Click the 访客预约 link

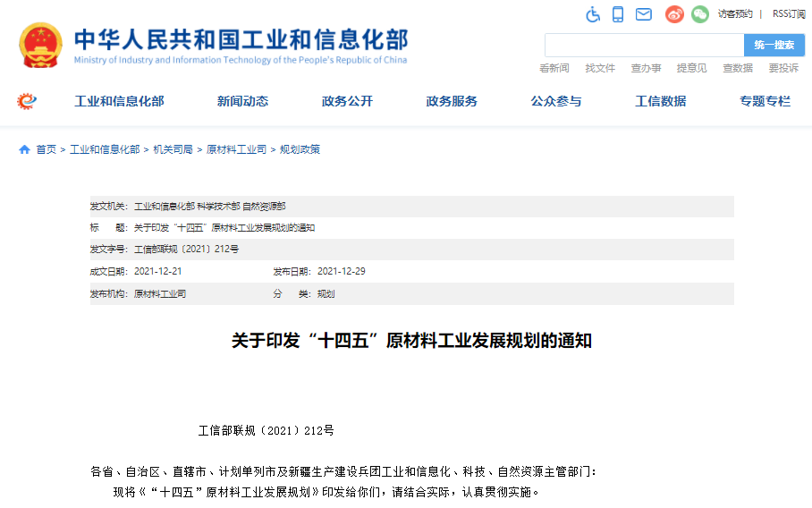click(734, 14)
